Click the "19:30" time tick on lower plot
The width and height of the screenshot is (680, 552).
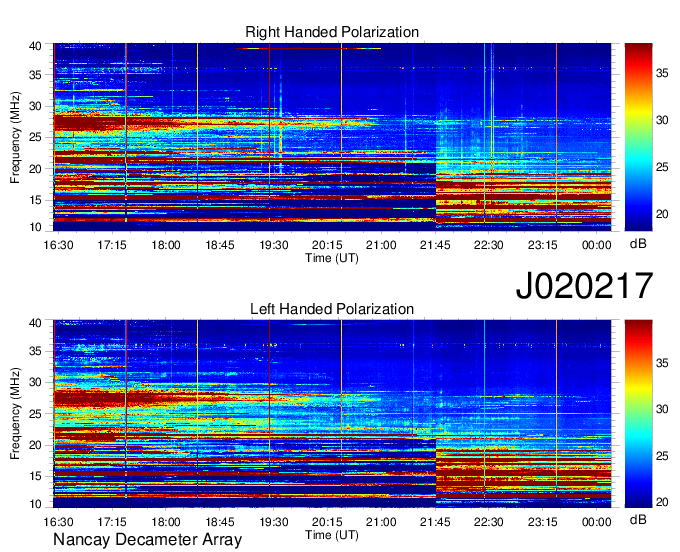[x=274, y=522]
